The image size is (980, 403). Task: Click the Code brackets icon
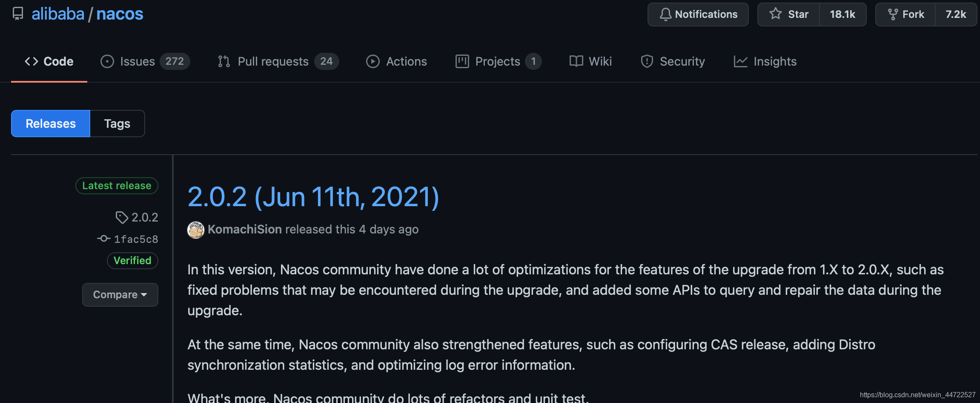(x=32, y=61)
